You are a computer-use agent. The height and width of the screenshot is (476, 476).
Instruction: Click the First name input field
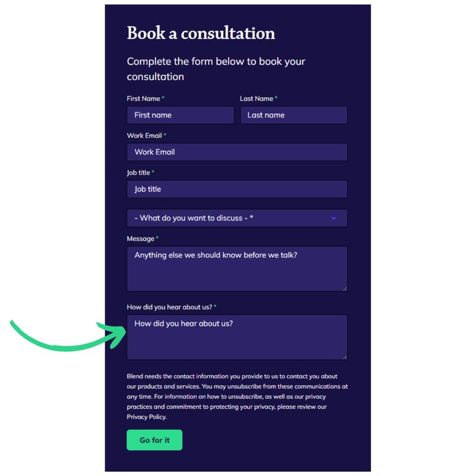point(181,115)
